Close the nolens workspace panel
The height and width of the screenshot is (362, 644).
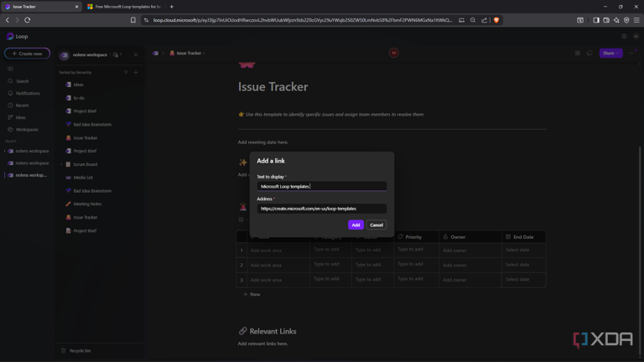[x=136, y=54]
